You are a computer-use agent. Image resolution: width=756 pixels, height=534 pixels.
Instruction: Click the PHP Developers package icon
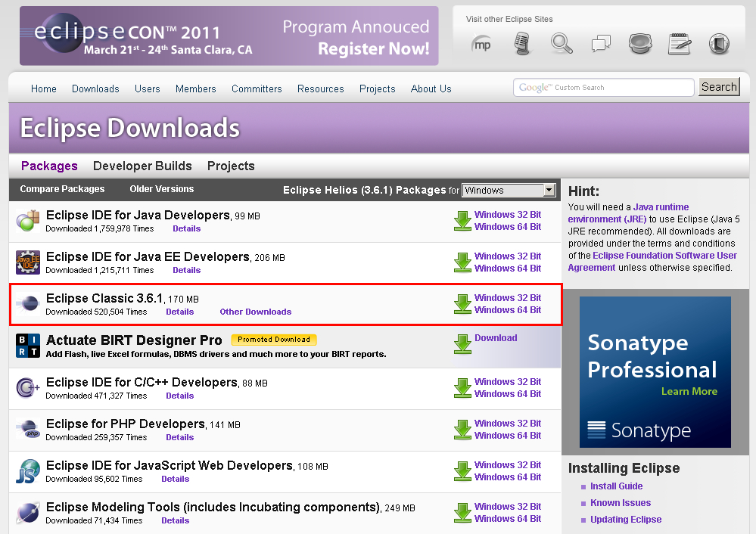click(x=28, y=430)
